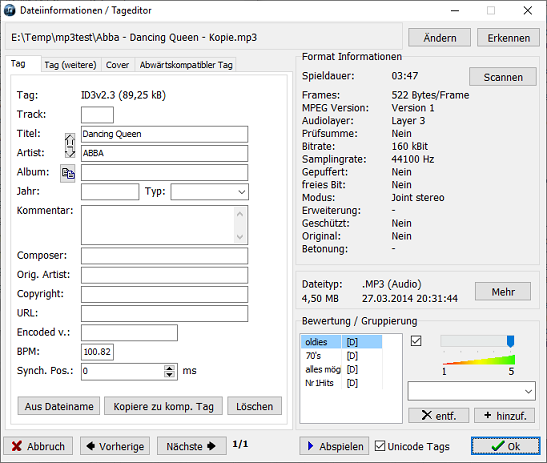The image size is (547, 463).
Task: Open the grouping combo box below rating scale
Action: tap(471, 391)
